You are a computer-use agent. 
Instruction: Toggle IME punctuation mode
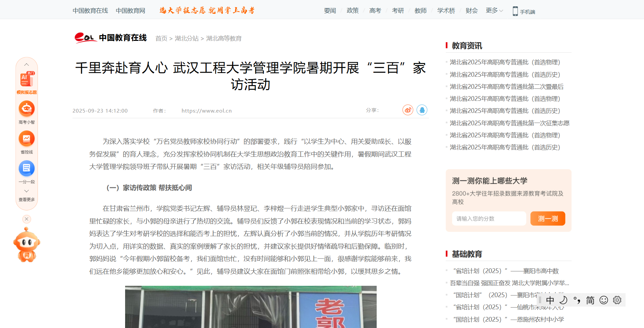pos(577,300)
